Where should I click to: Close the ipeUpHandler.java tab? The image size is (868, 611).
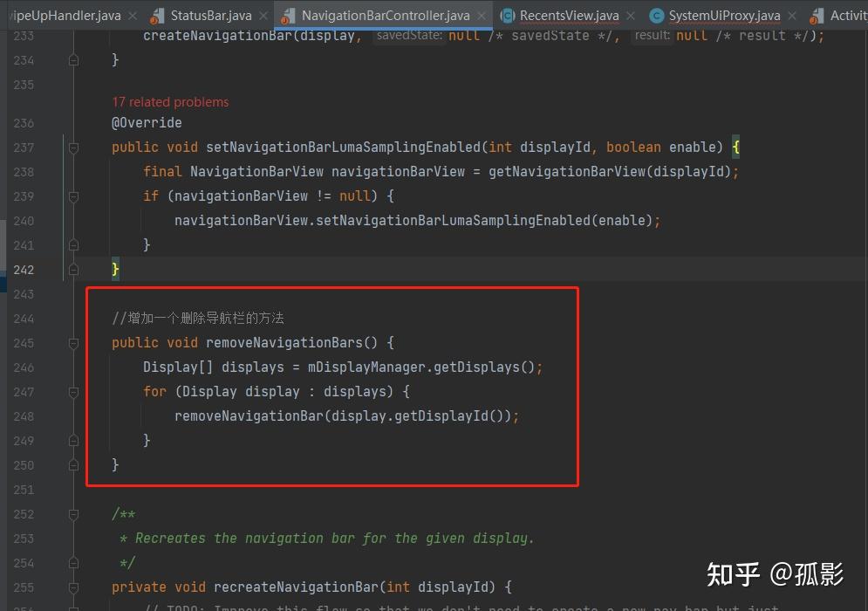point(133,16)
